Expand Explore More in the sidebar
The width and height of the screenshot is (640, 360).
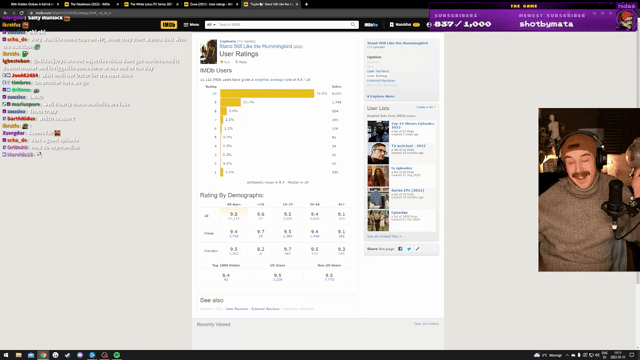(380, 96)
